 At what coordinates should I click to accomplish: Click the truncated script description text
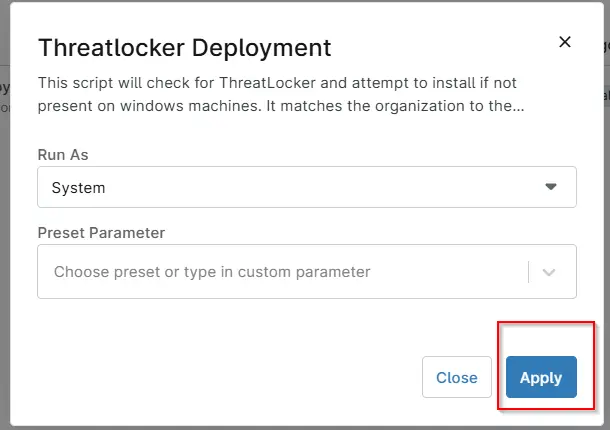280,94
